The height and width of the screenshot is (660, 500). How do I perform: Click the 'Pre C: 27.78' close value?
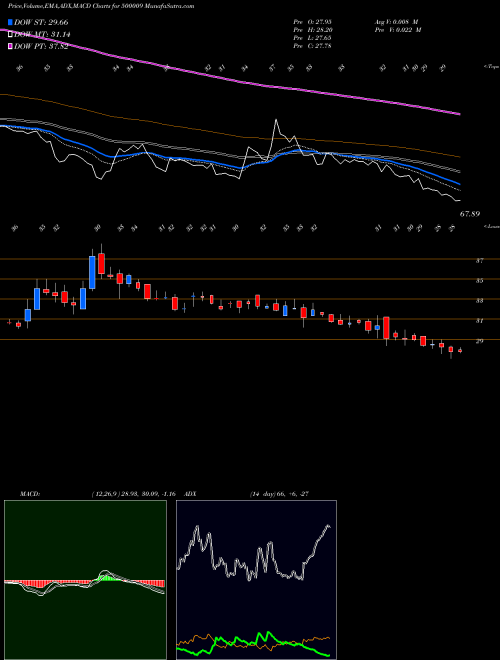(313, 46)
